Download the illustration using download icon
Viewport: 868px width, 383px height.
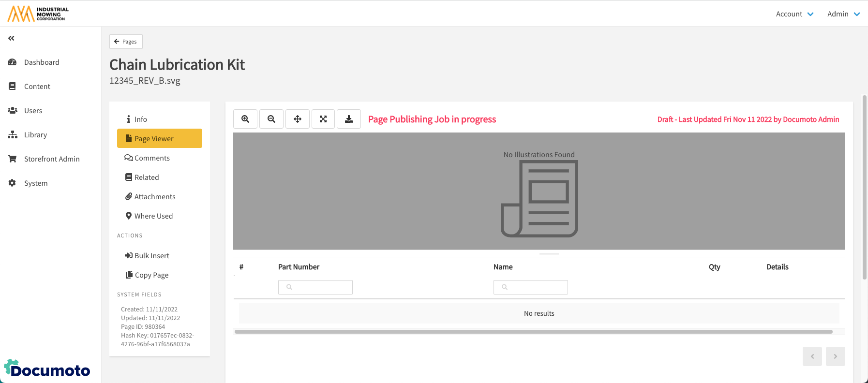(x=348, y=119)
